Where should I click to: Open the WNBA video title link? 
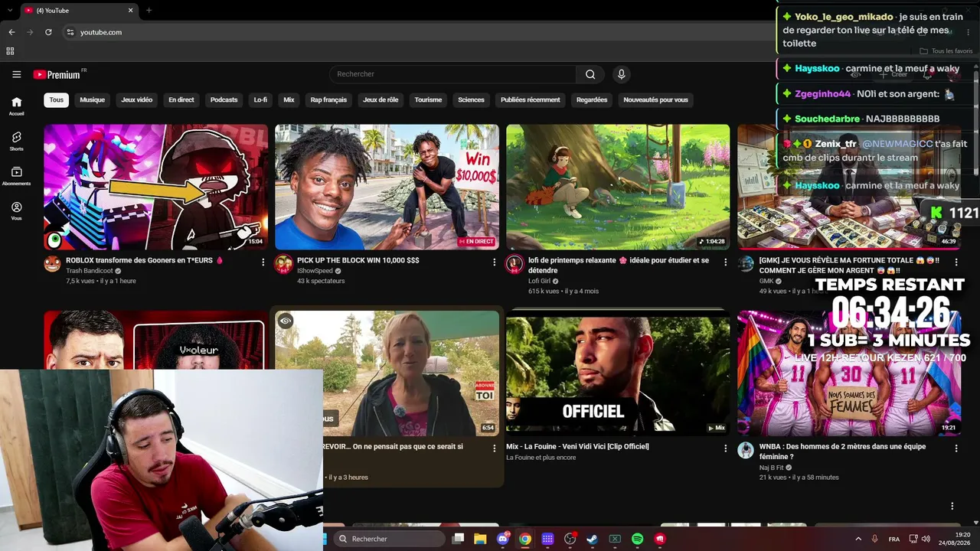pyautogui.click(x=842, y=451)
